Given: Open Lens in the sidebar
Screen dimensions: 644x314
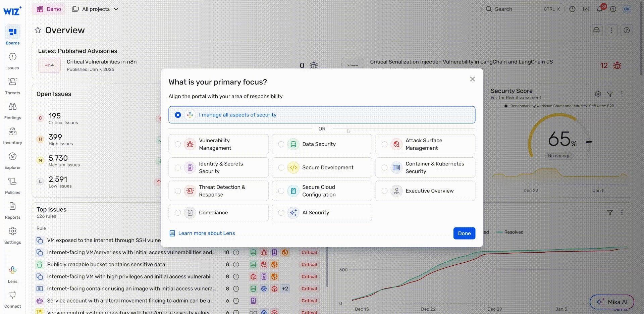Looking at the screenshot, I should click(12, 275).
